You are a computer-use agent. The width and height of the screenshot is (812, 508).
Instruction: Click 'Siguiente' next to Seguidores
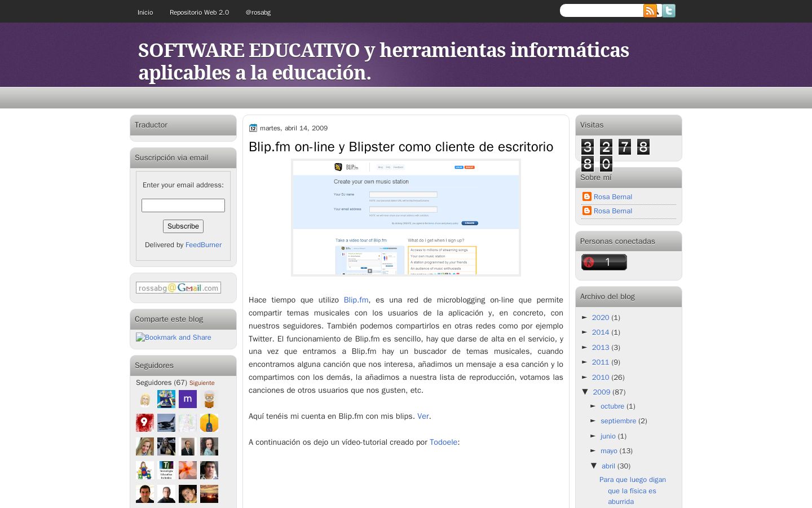pos(202,383)
